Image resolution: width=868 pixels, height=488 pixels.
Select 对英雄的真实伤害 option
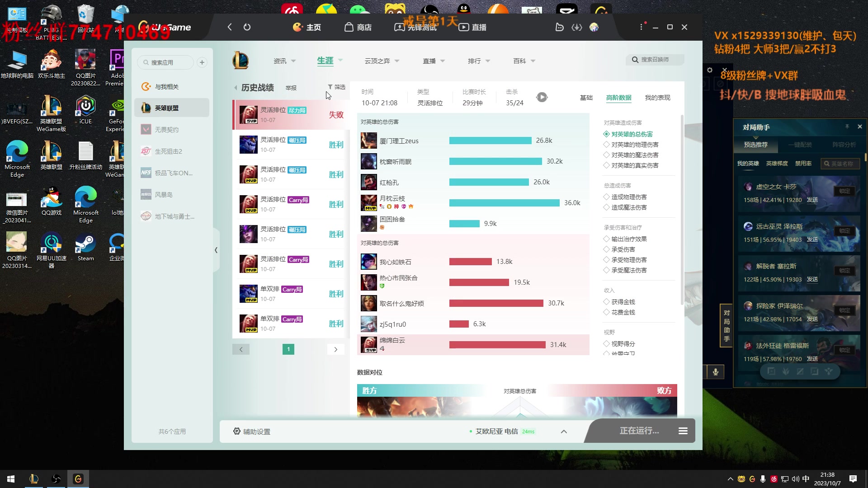[x=631, y=165]
